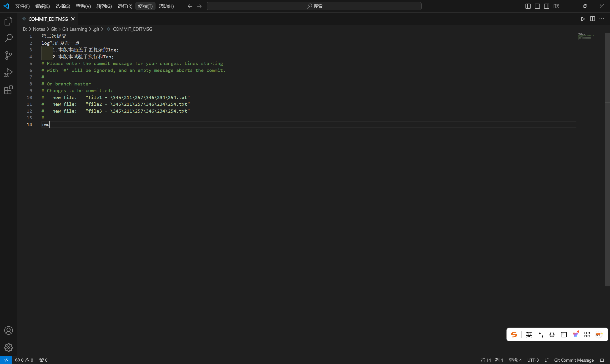
Task: Change file encoding UTF-8
Action: [533, 360]
